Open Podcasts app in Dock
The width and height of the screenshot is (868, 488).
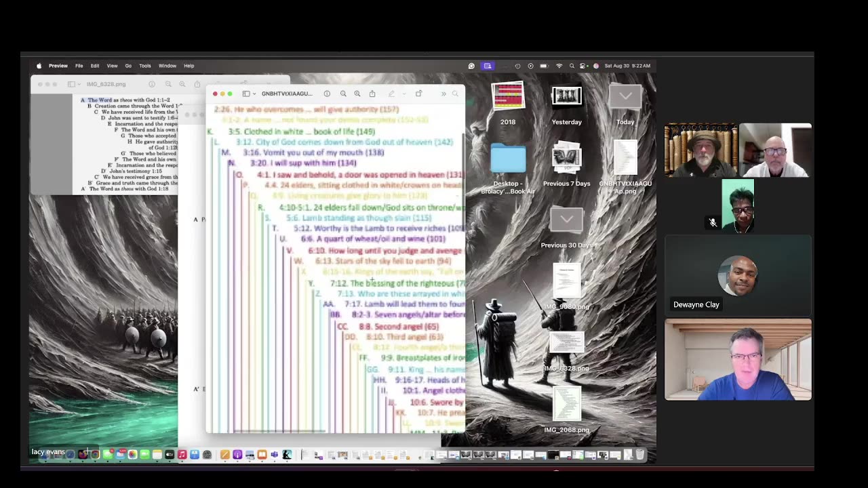click(237, 455)
